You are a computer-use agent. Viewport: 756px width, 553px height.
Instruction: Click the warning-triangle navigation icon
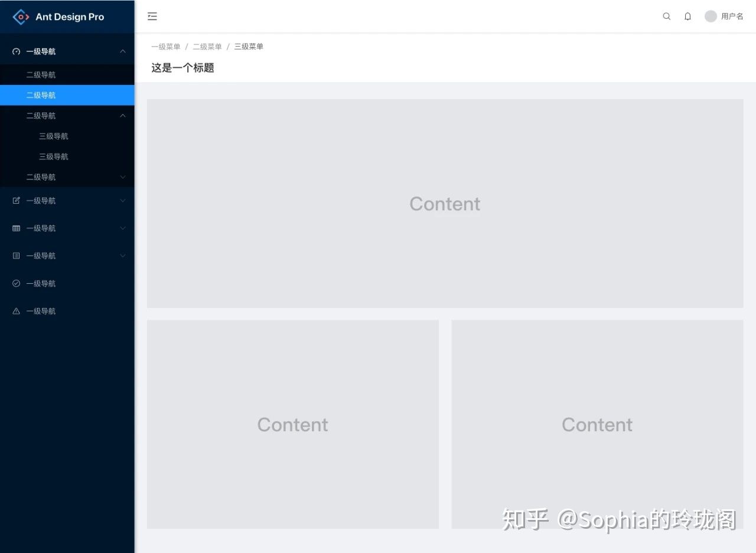point(16,311)
